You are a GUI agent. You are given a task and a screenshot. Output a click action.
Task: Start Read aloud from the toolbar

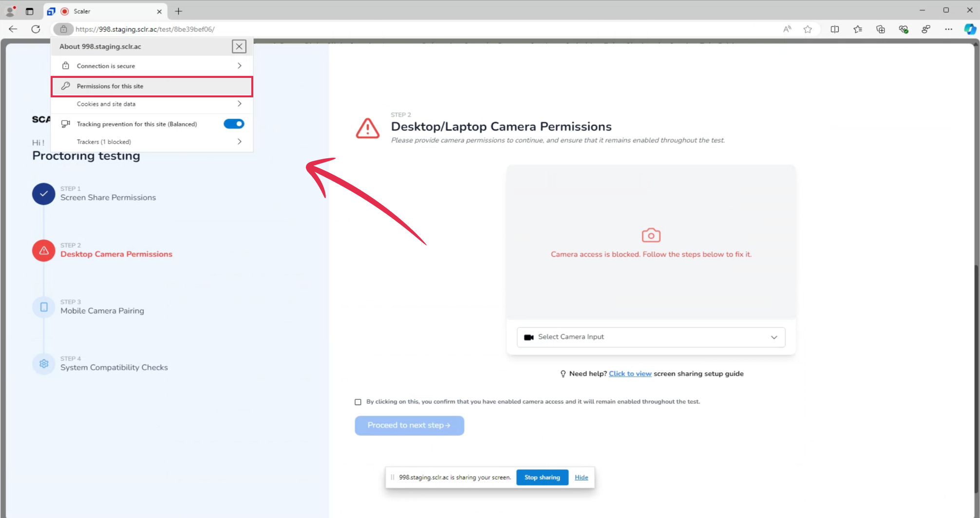tap(787, 29)
